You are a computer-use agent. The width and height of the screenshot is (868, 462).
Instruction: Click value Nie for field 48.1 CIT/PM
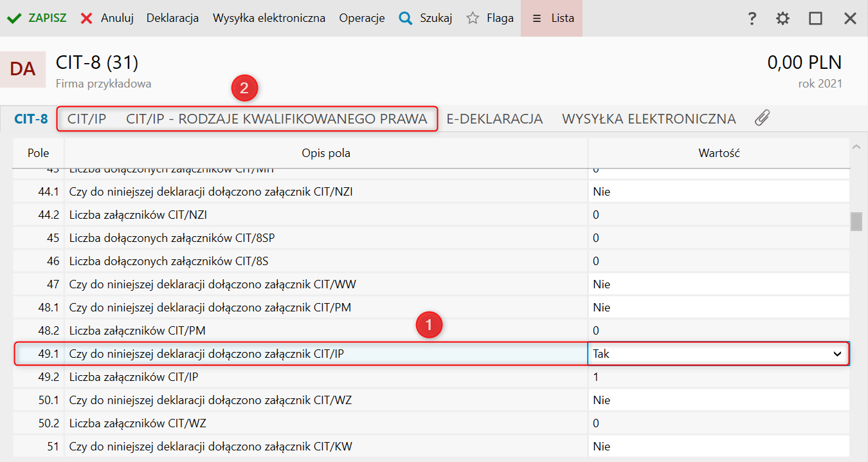coord(719,308)
